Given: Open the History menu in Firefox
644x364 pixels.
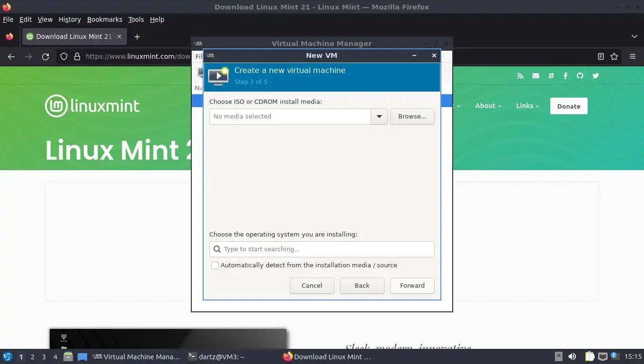Looking at the screenshot, I should click(x=70, y=19).
